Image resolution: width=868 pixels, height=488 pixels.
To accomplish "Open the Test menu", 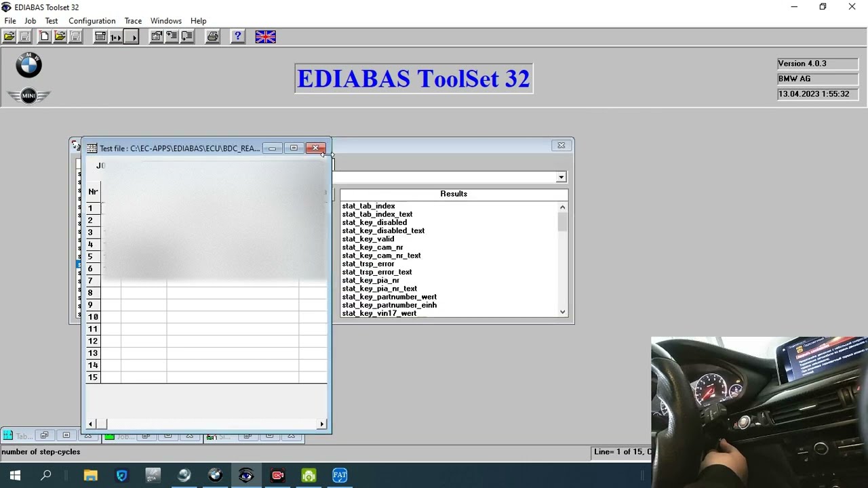I will tap(52, 21).
